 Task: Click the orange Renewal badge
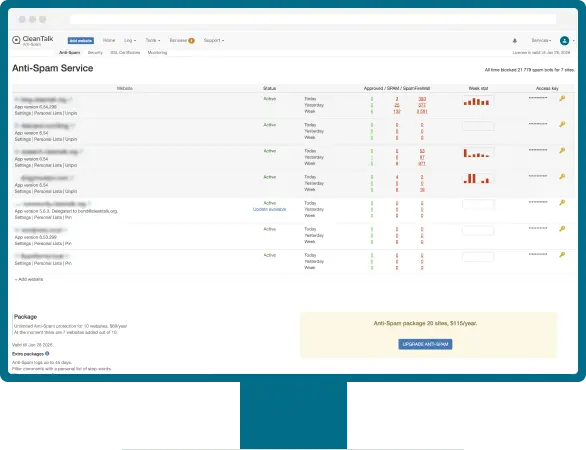point(191,40)
